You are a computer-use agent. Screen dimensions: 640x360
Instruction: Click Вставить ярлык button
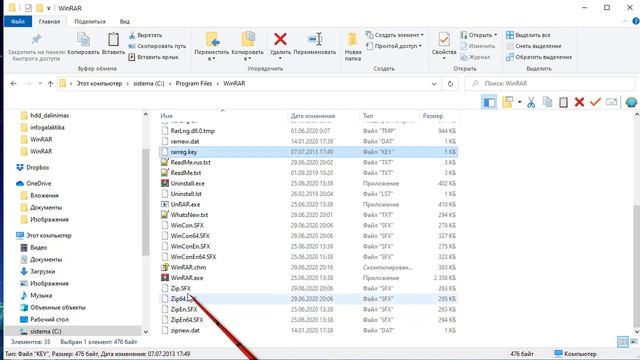click(x=153, y=57)
